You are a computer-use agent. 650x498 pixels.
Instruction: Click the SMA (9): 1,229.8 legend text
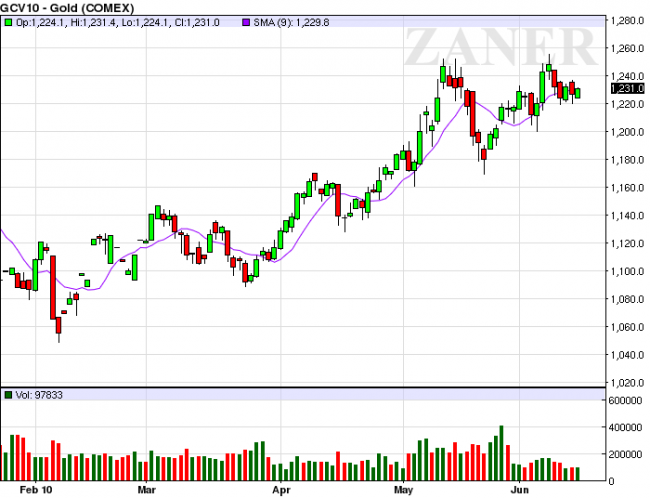(x=291, y=22)
